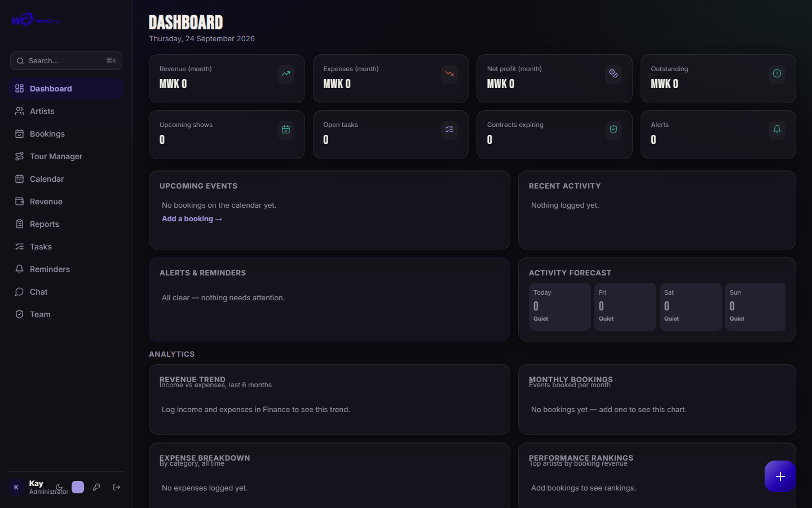
Task: Click the Net profit (month) label
Action: click(x=514, y=69)
